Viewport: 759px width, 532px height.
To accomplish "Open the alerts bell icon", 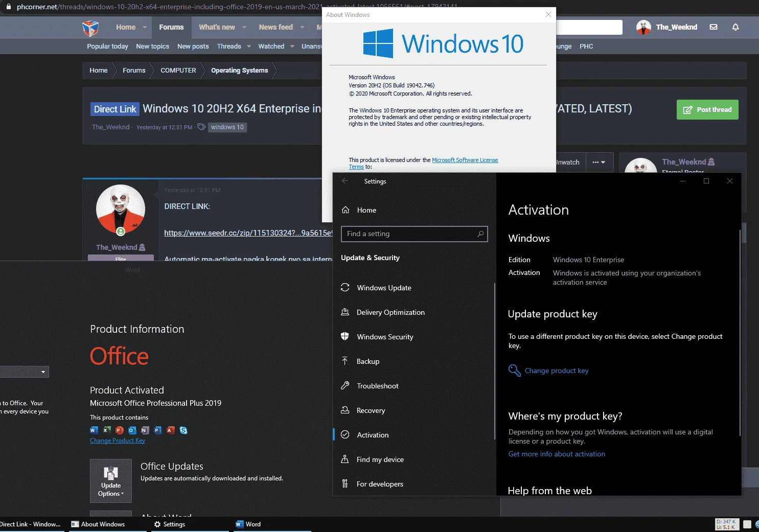I will (x=735, y=27).
